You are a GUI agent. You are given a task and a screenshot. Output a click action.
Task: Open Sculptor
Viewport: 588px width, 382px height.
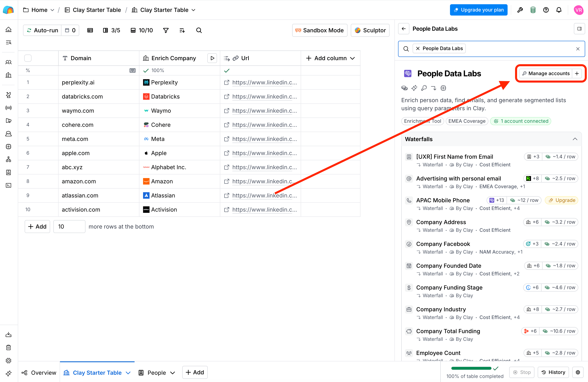pyautogui.click(x=370, y=30)
